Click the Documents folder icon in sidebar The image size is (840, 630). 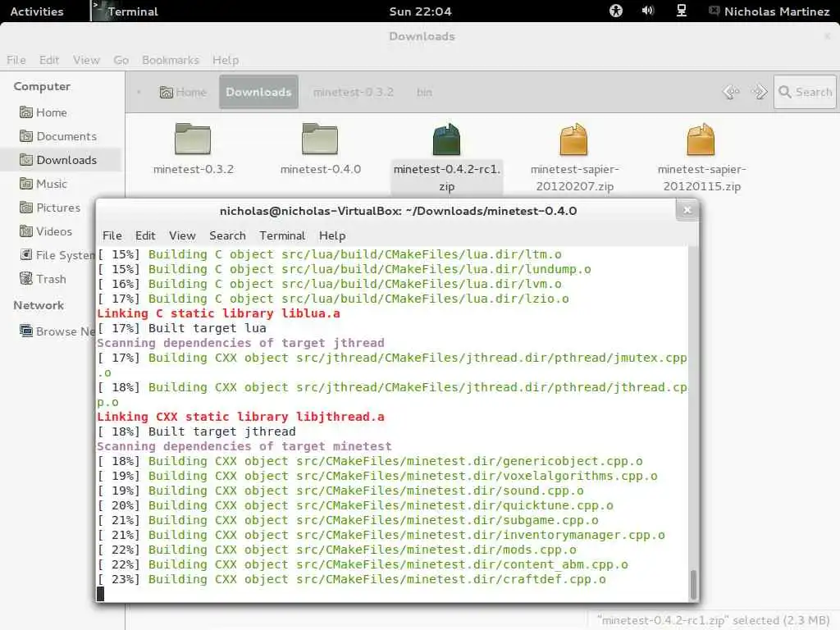[x=25, y=135]
